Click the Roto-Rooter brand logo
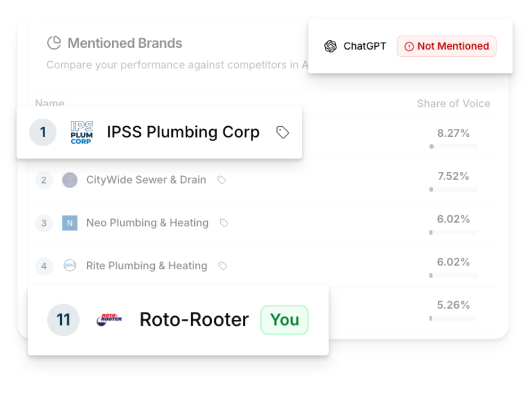The height and width of the screenshot is (399, 532). [x=110, y=319]
